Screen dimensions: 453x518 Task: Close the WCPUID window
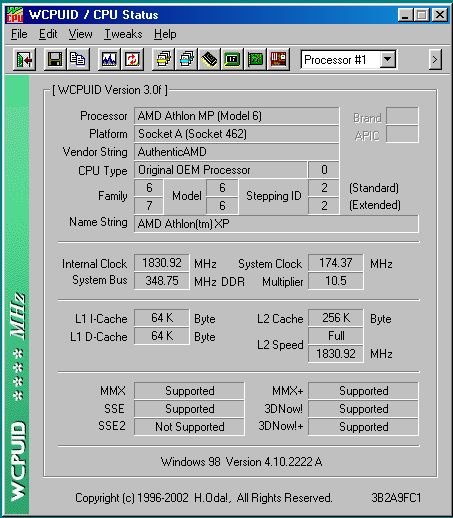(439, 15)
